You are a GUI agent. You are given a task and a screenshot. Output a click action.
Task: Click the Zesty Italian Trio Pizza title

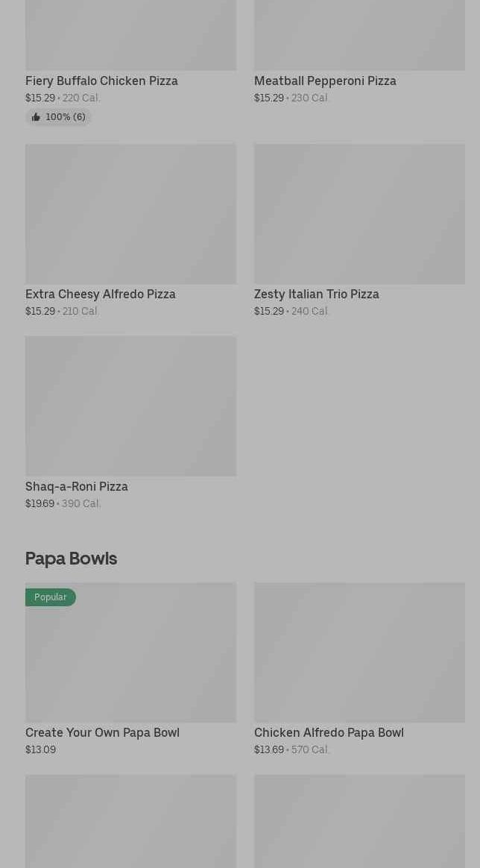(x=316, y=294)
